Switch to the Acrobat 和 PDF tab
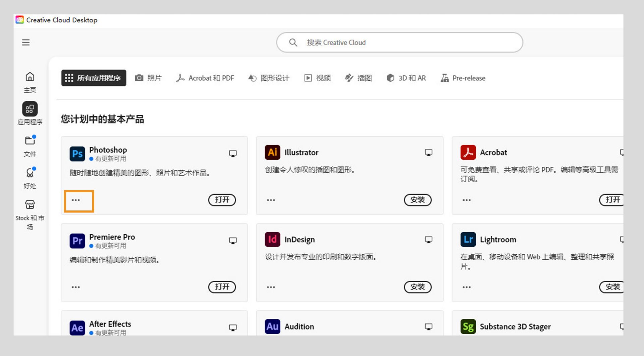The height and width of the screenshot is (356, 644). [x=205, y=78]
